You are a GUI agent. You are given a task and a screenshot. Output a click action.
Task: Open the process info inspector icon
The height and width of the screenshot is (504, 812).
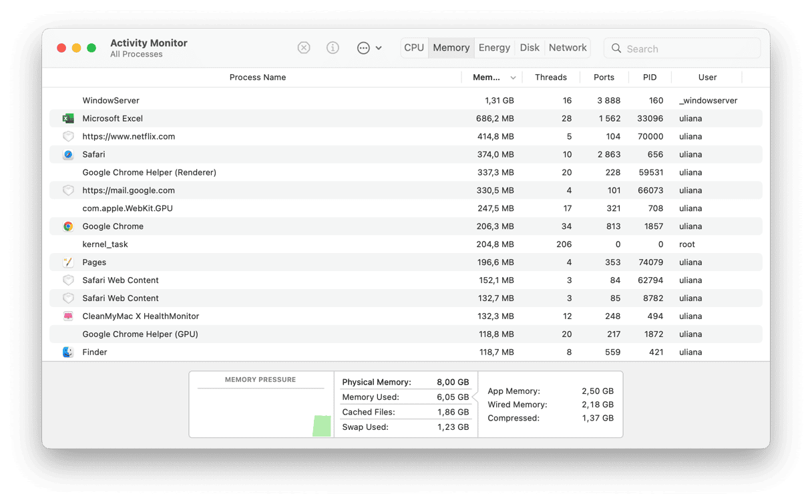pos(333,48)
